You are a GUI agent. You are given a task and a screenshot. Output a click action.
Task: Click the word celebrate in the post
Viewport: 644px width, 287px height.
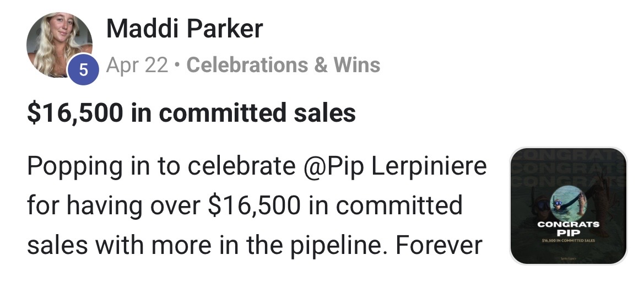(242, 165)
